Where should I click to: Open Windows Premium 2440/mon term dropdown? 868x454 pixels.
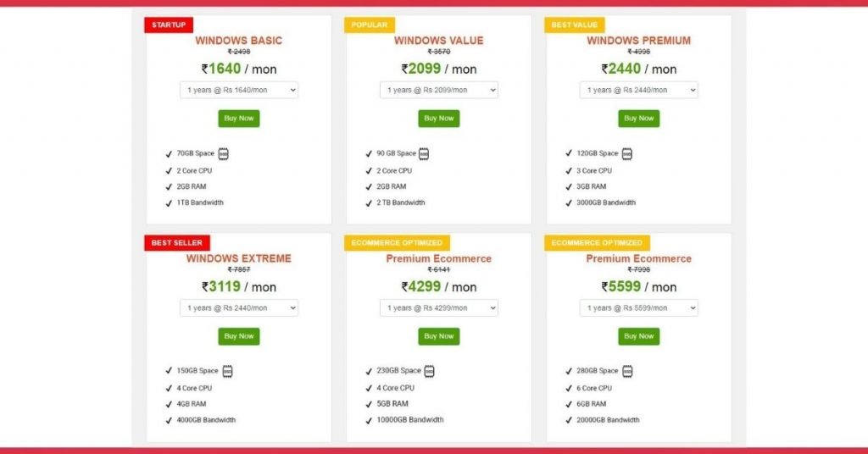pos(639,90)
